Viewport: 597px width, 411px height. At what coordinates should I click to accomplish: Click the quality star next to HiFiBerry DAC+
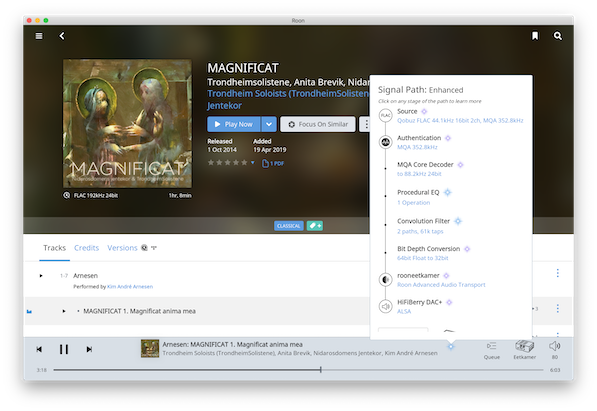pyautogui.click(x=449, y=302)
